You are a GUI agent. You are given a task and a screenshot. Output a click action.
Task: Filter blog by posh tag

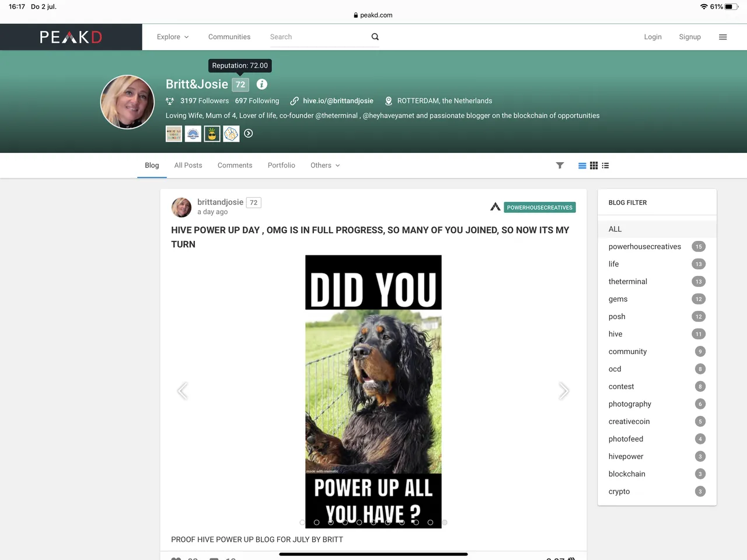[657, 317]
